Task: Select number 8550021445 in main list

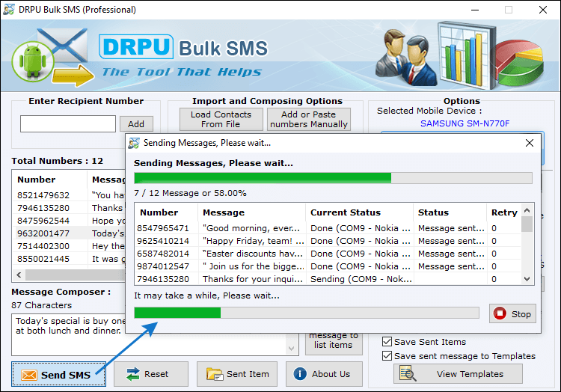Action: click(43, 259)
